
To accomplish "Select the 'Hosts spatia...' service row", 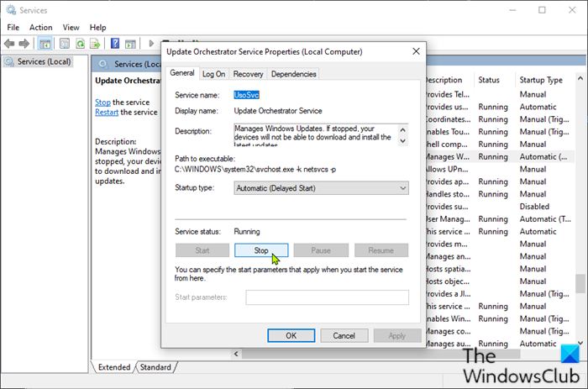I will click(x=499, y=269).
